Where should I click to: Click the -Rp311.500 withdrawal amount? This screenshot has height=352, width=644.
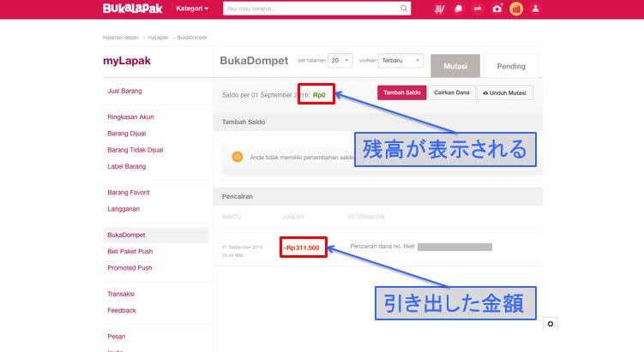302,248
